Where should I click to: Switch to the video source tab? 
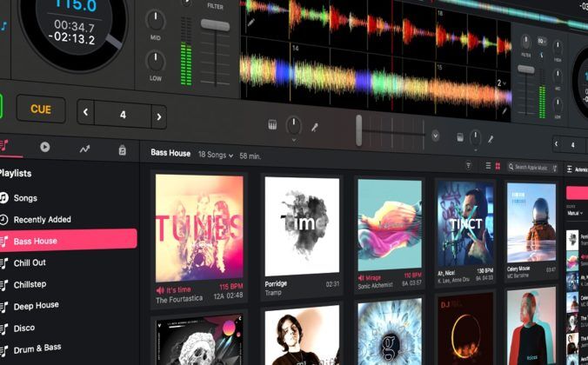(45, 147)
